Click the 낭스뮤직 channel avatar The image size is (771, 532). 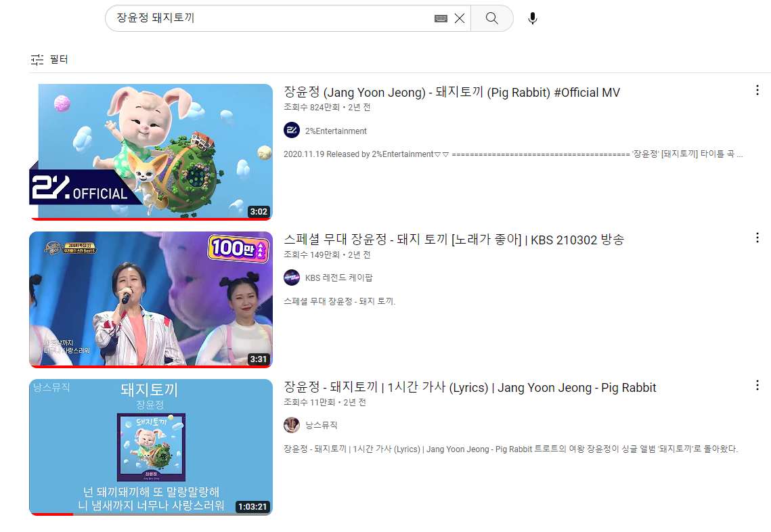tap(292, 425)
